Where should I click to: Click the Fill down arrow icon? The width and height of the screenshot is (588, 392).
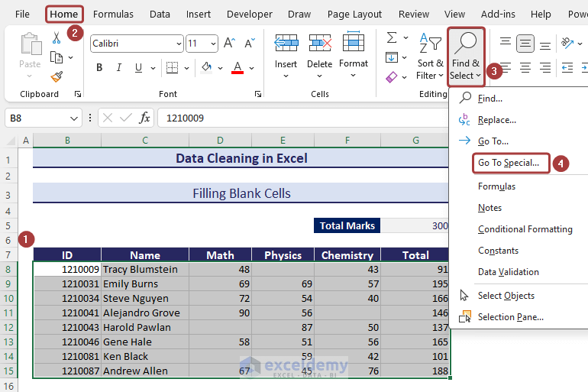[392, 57]
